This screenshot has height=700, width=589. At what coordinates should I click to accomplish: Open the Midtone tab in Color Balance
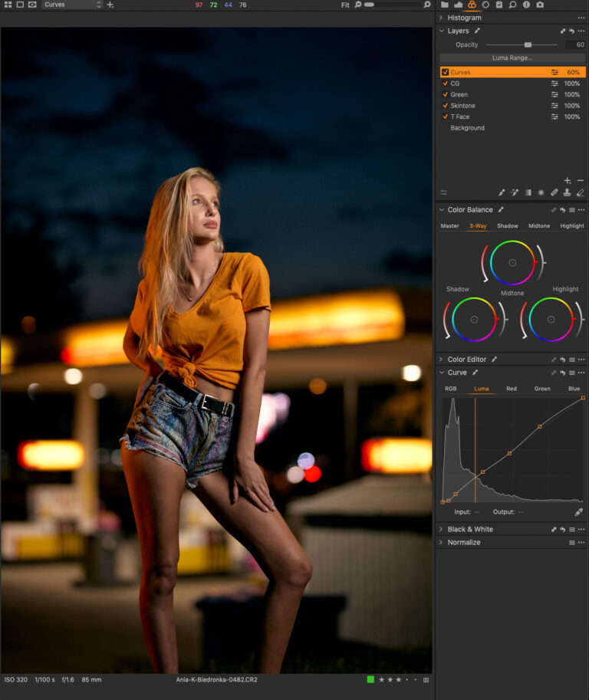click(539, 226)
